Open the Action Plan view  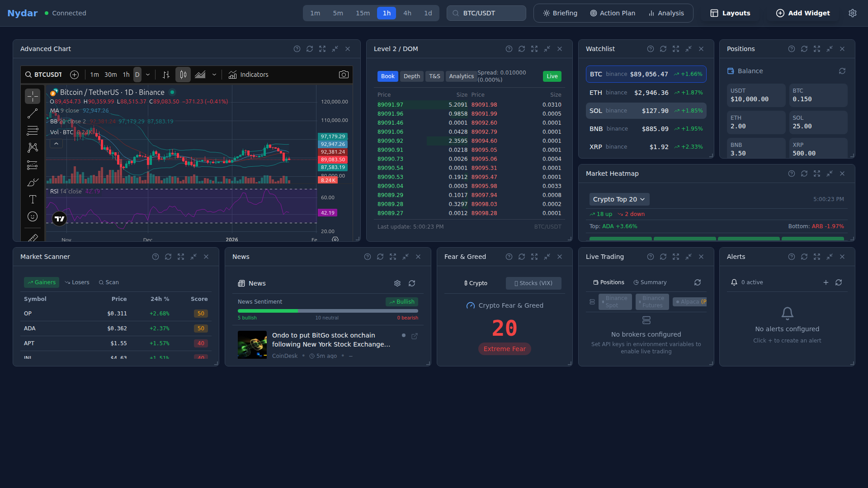click(x=612, y=13)
